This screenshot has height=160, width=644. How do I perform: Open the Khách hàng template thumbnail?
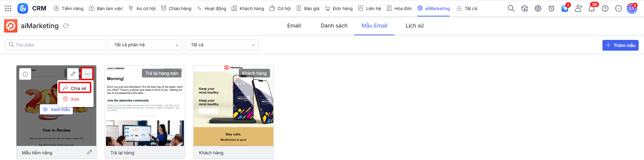pyautogui.click(x=233, y=106)
